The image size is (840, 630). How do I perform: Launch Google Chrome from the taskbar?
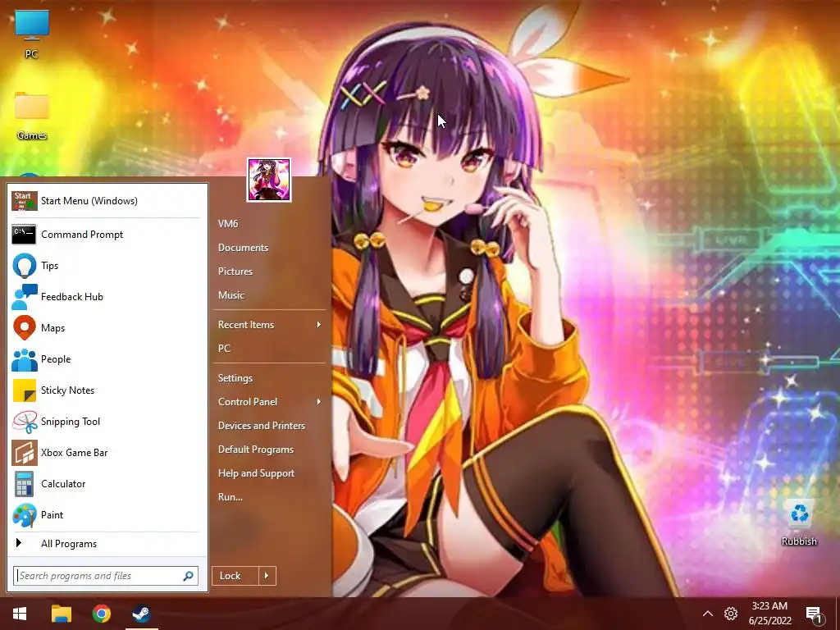tap(101, 614)
